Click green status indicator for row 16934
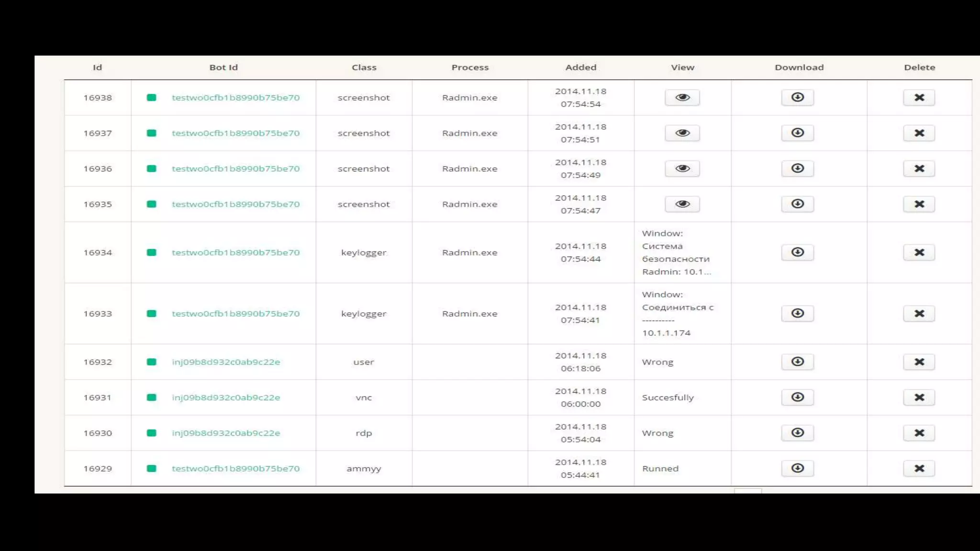 point(151,253)
